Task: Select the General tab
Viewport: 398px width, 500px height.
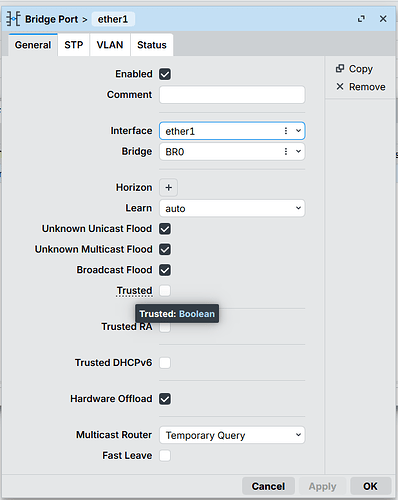Action: coord(33,45)
